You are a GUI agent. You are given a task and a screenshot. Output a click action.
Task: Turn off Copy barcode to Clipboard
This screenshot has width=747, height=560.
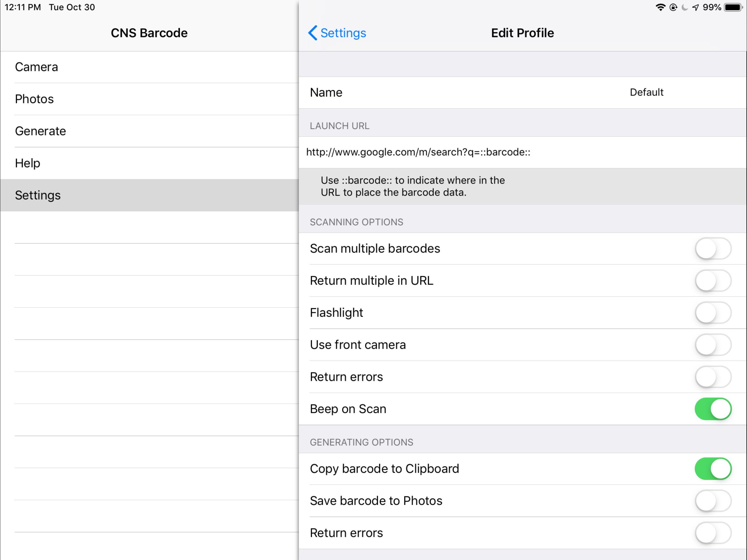(713, 469)
